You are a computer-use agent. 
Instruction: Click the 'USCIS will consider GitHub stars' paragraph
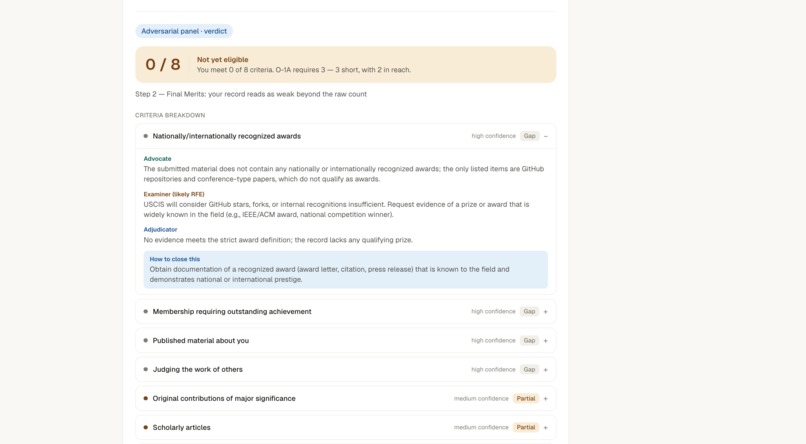pyautogui.click(x=336, y=210)
